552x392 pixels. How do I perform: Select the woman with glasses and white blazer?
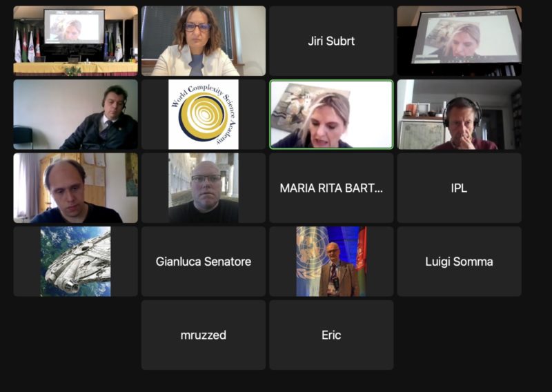coord(204,41)
